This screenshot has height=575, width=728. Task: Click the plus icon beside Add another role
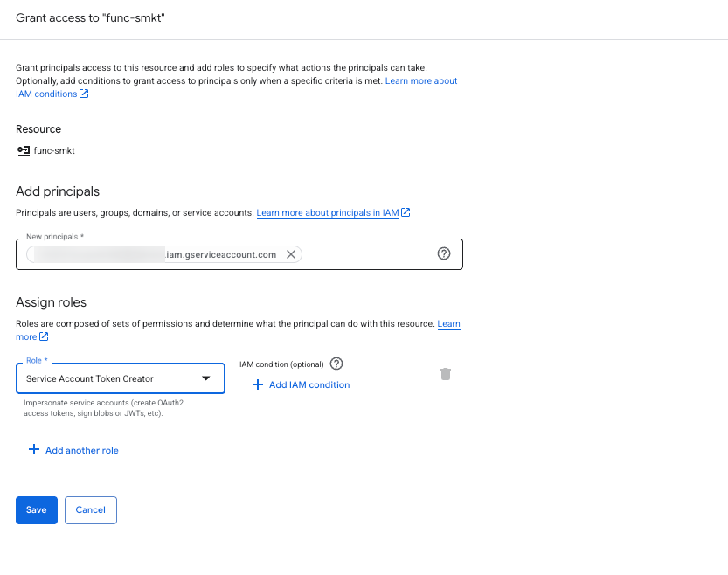point(34,450)
